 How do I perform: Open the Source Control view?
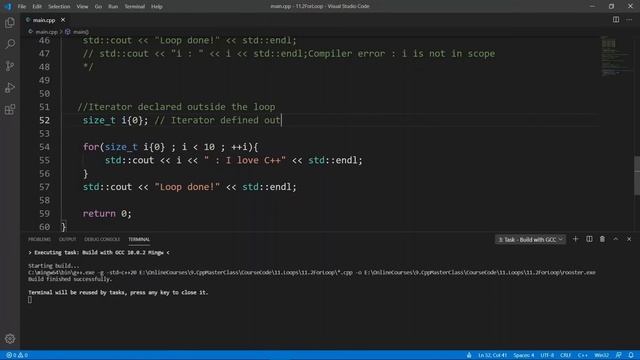(x=10, y=66)
